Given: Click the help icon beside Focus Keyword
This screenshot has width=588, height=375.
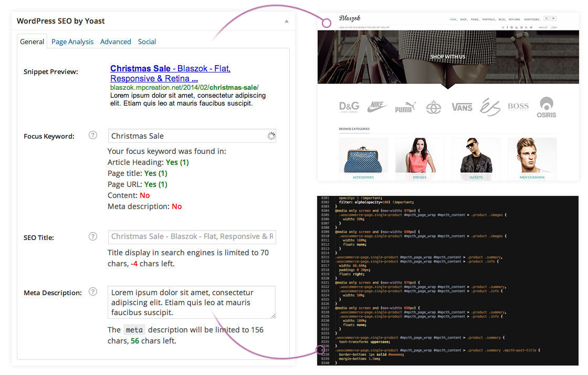Looking at the screenshot, I should tap(93, 136).
